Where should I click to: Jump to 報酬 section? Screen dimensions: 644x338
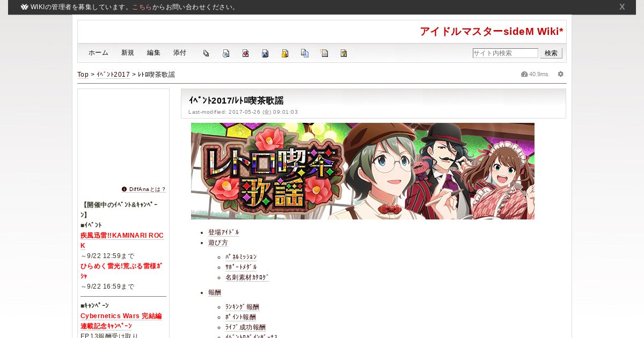click(x=215, y=292)
